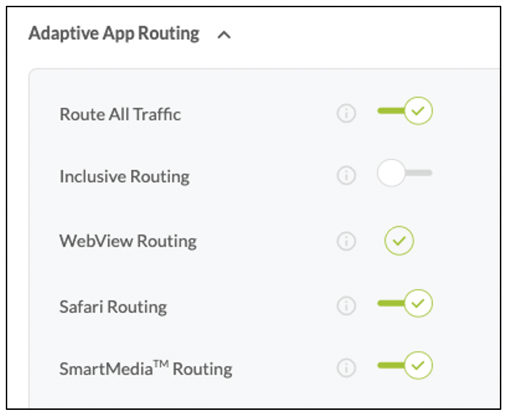This screenshot has width=510, height=420.
Task: Click the white knob on the Inclusive Routing switch
Action: pos(391,174)
